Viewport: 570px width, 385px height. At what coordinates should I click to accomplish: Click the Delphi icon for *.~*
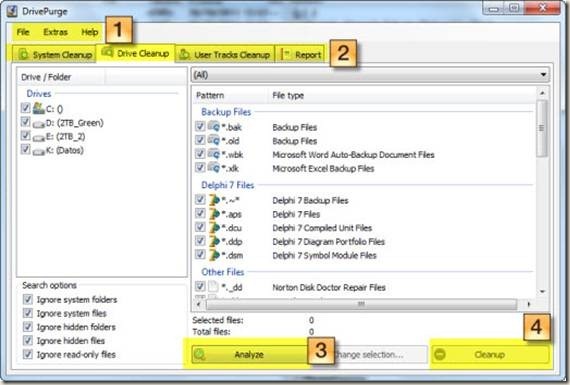point(214,200)
